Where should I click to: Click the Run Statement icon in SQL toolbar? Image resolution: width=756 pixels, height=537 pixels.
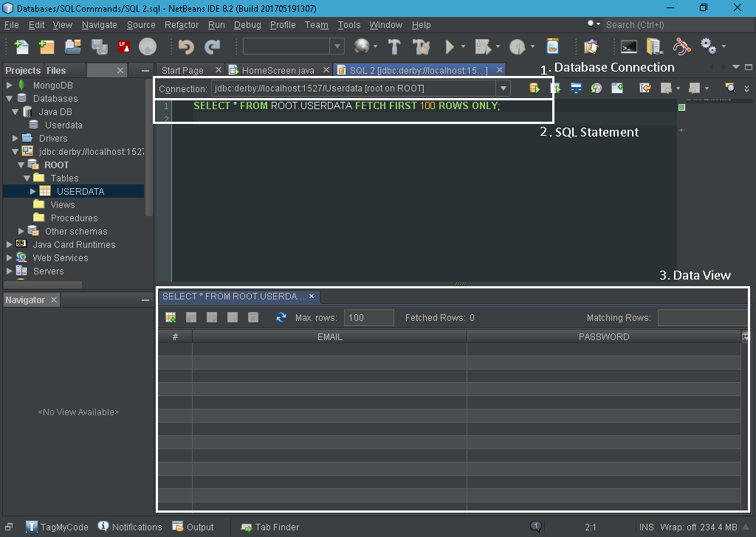coord(555,88)
